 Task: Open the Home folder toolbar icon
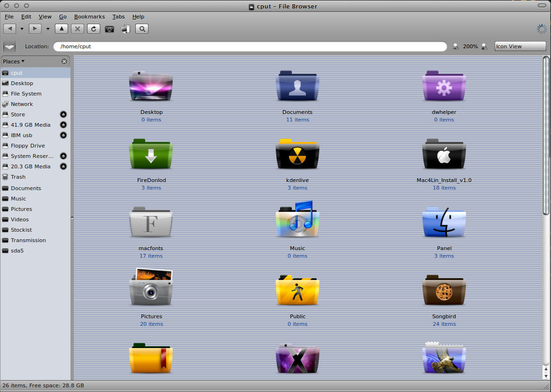[x=110, y=29]
